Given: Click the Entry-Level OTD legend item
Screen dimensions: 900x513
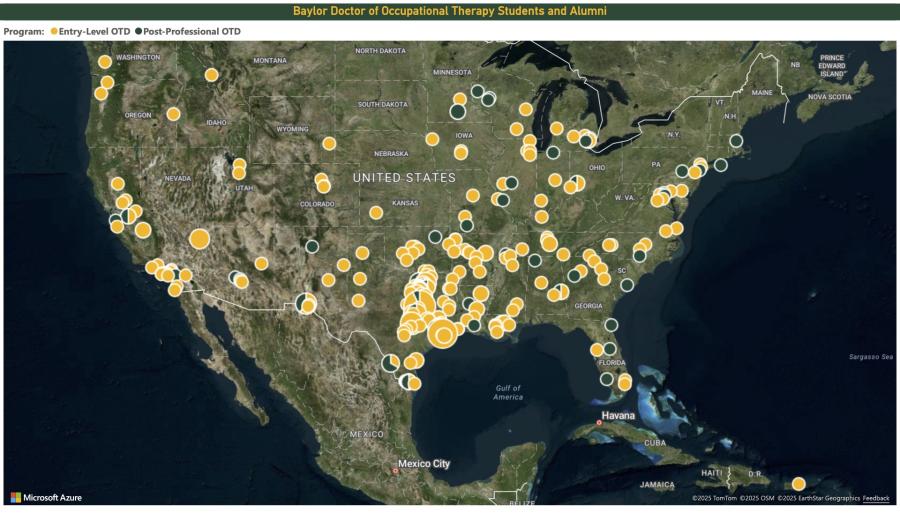Looking at the screenshot, I should click(91, 32).
